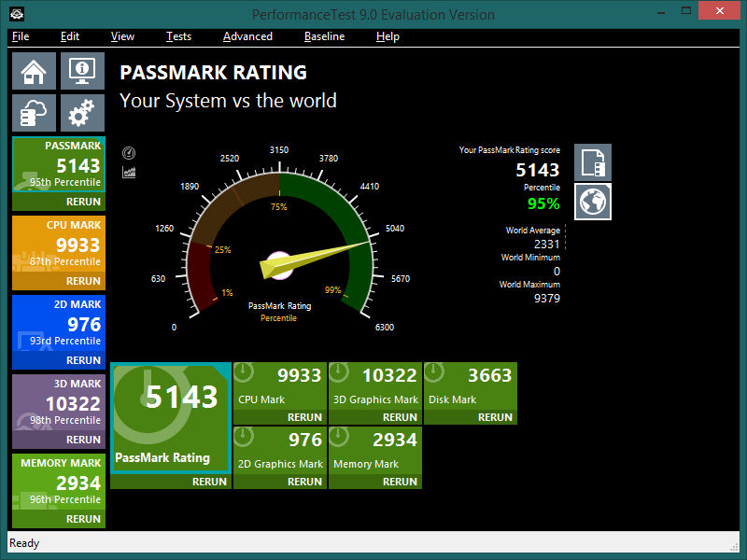Select the 3D MARK 10322 sidebar card
Image resolution: width=747 pixels, height=560 pixels.
tap(59, 402)
